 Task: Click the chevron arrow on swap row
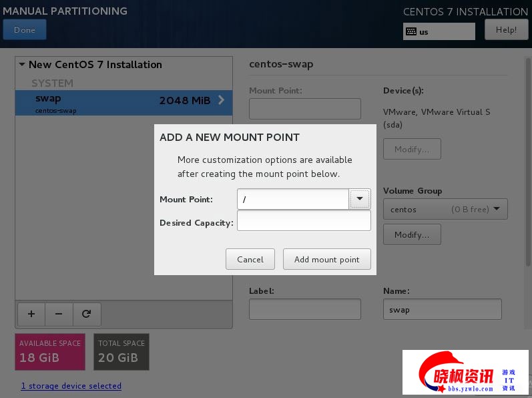[x=222, y=101]
